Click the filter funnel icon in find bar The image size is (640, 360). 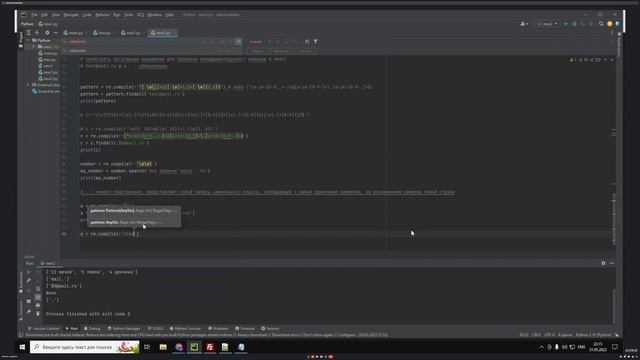pyautogui.click(x=316, y=42)
